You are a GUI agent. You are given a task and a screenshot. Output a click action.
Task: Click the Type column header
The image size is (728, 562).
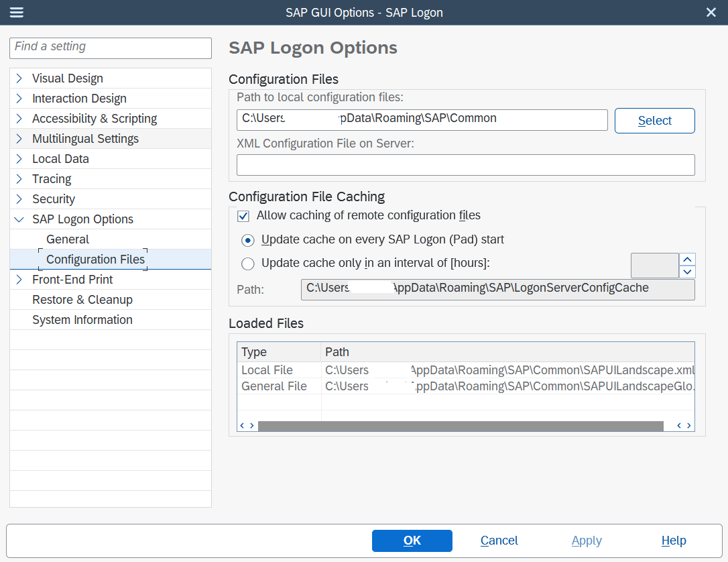pos(279,352)
